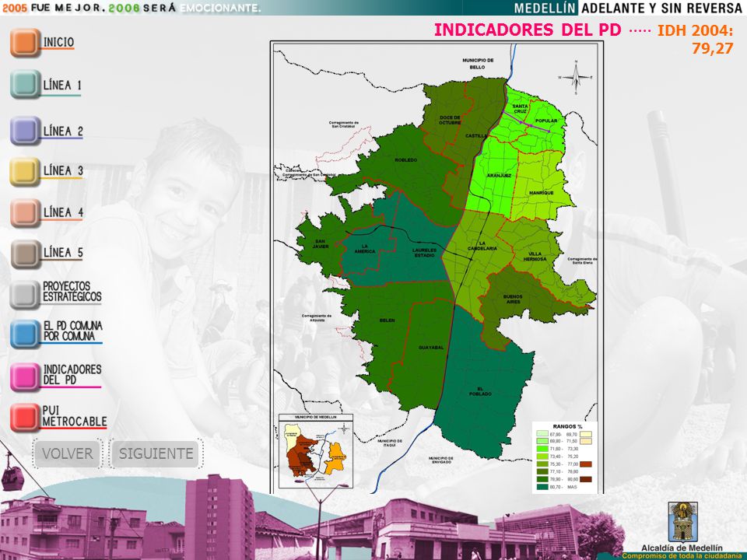Select the LÍNEA 5 text link

pos(63,252)
